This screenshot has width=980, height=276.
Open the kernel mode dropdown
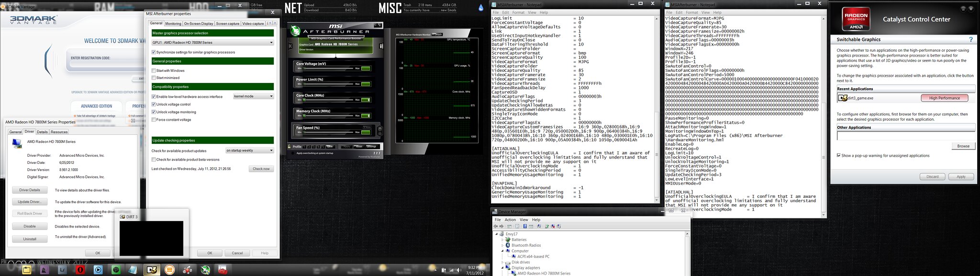253,96
